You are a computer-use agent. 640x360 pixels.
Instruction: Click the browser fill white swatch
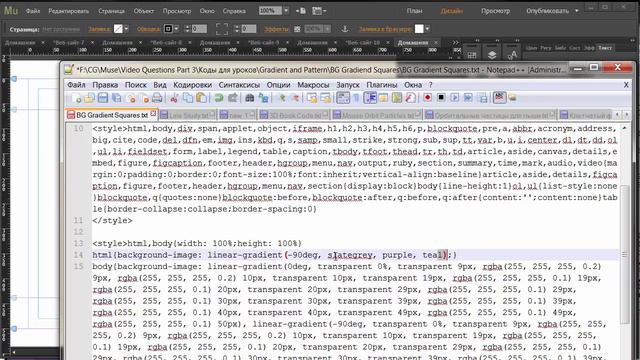pyautogui.click(x=419, y=29)
